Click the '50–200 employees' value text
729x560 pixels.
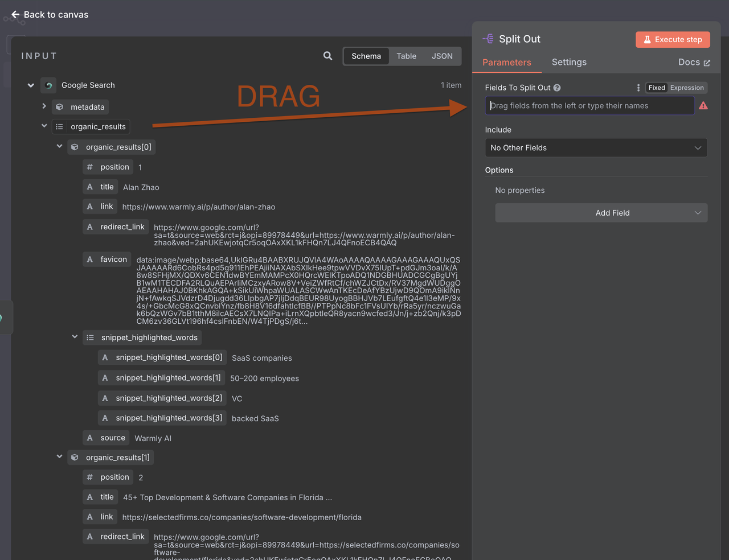click(x=264, y=378)
